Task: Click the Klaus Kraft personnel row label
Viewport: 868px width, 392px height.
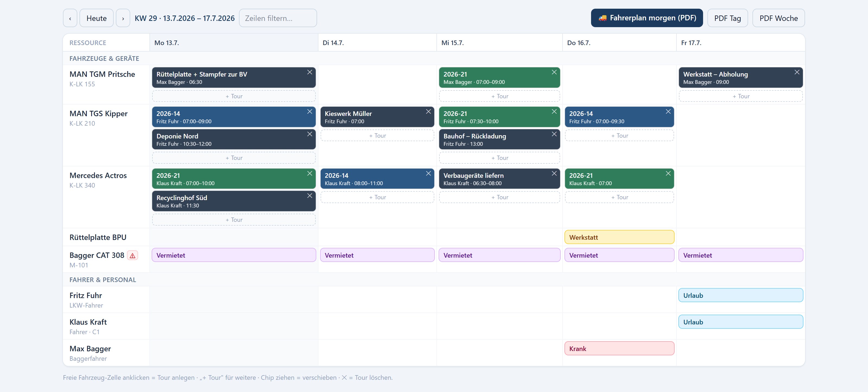Action: [x=88, y=322]
